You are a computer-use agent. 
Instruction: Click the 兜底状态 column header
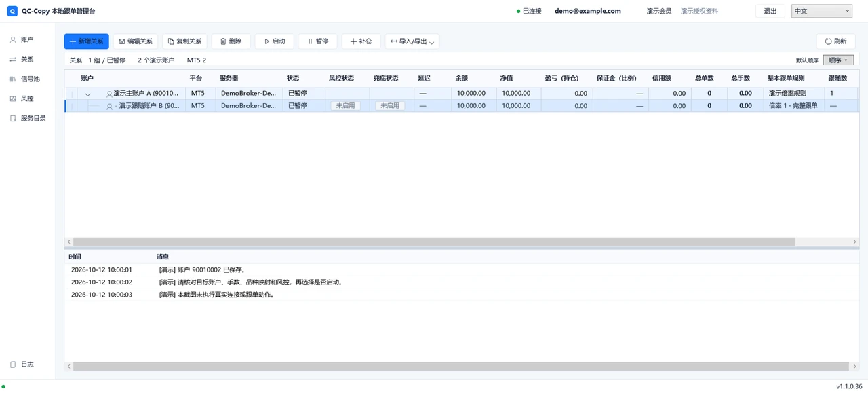point(386,78)
